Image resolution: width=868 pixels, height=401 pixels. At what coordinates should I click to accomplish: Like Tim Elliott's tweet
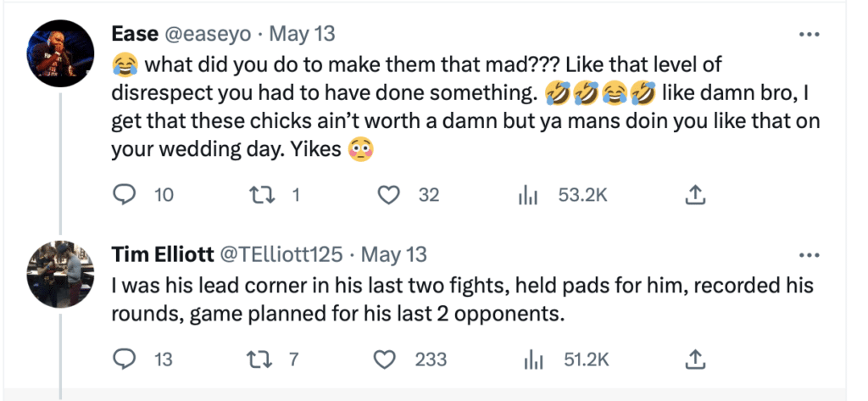pyautogui.click(x=388, y=359)
